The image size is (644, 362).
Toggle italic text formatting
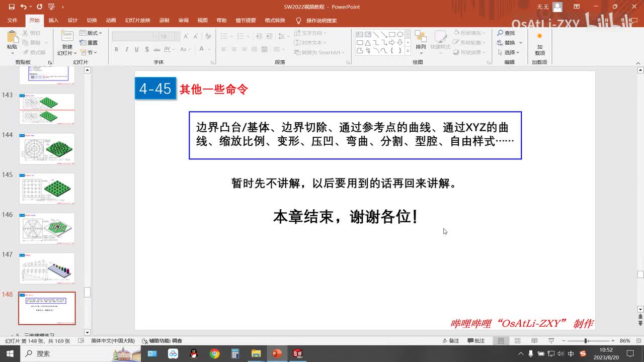(x=126, y=49)
